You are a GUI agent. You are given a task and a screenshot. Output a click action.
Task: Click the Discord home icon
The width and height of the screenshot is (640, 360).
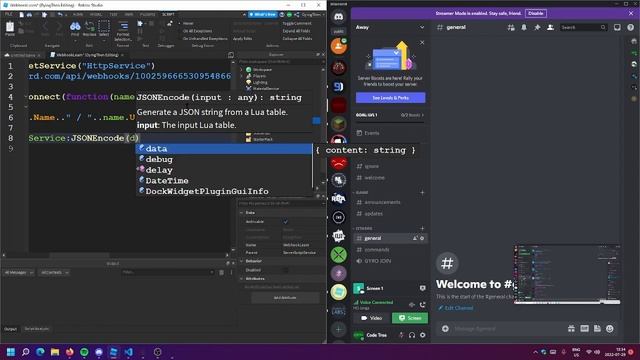pyautogui.click(x=338, y=17)
